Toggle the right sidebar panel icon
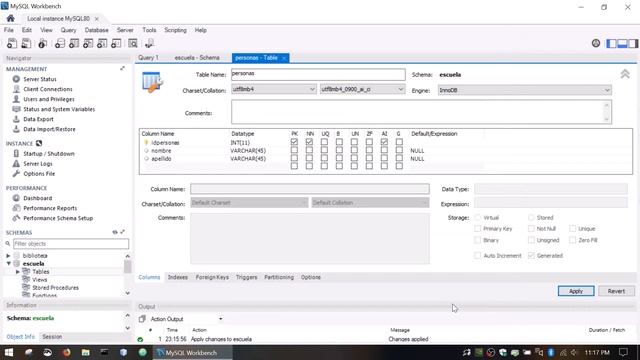Image resolution: width=640 pixels, height=360 pixels. click(633, 43)
